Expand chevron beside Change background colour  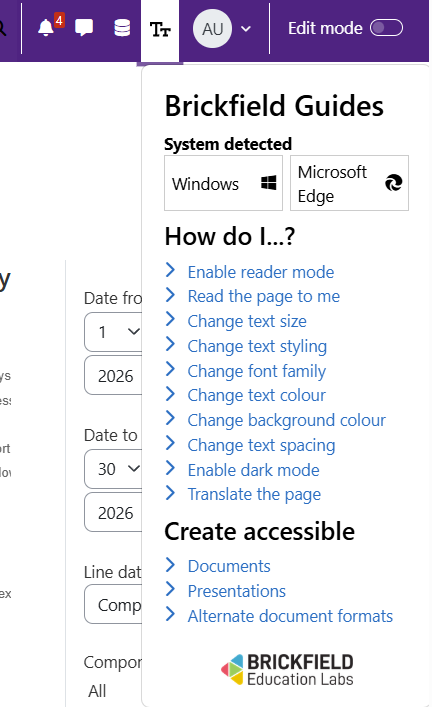tap(170, 418)
